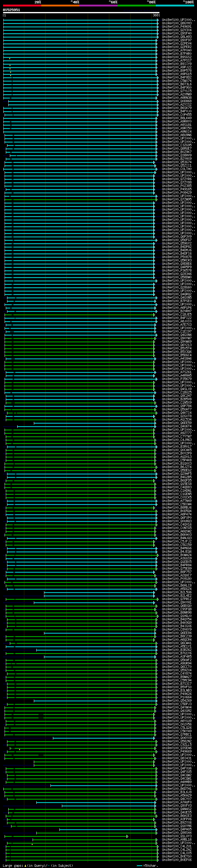Select the UniRef100_Q7Y115 label
The width and height of the screenshot is (197, 868).
(177, 91)
